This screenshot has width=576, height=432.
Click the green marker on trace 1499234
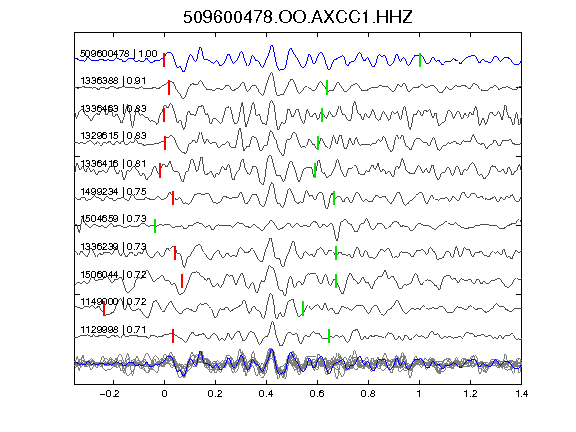(334, 198)
